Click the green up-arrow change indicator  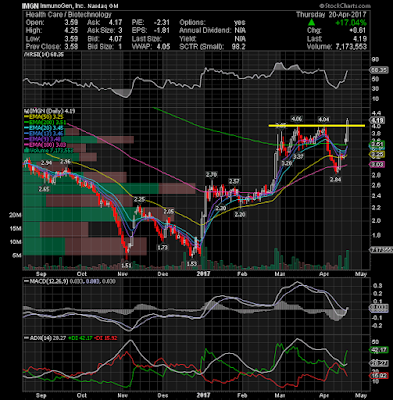[x=311, y=23]
